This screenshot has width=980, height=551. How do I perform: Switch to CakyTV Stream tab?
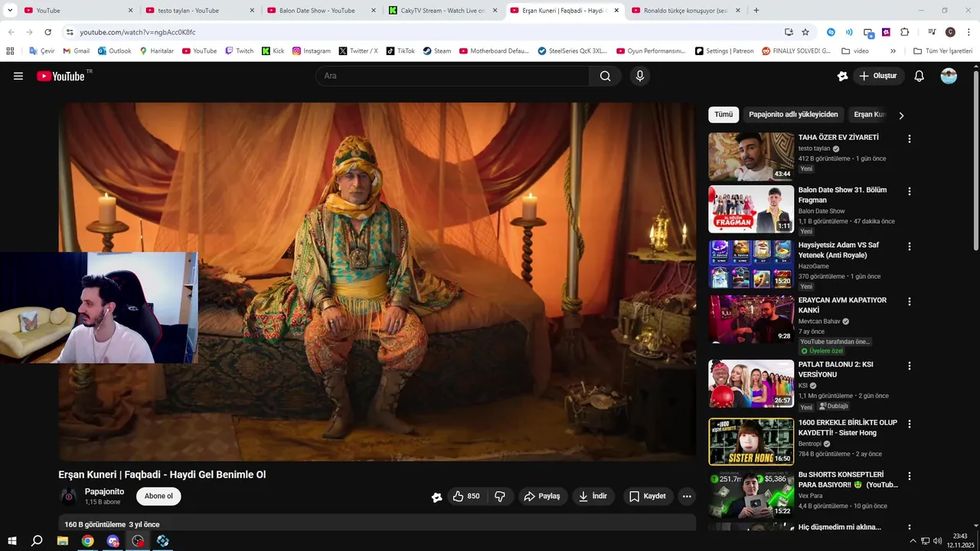[443, 11]
